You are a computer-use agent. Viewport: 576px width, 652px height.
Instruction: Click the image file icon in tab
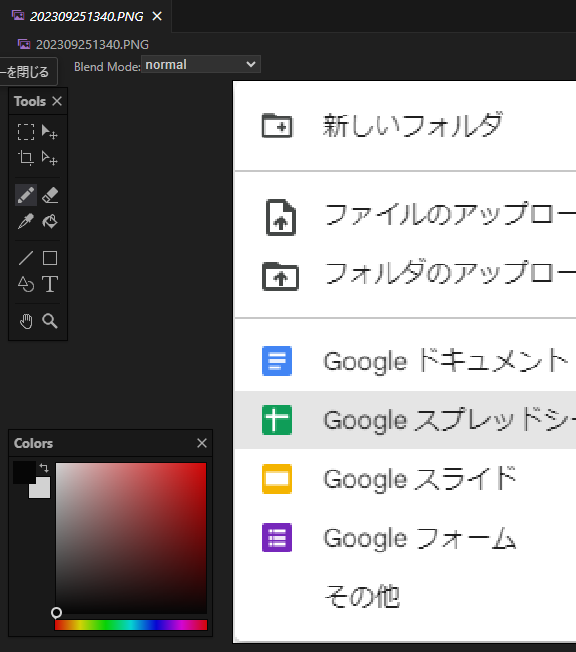click(x=18, y=16)
